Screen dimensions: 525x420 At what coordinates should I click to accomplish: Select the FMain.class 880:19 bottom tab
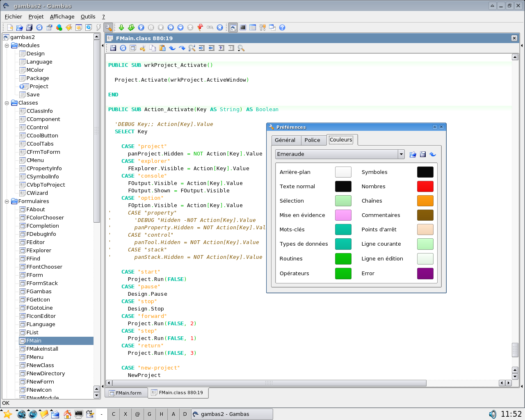(178, 393)
